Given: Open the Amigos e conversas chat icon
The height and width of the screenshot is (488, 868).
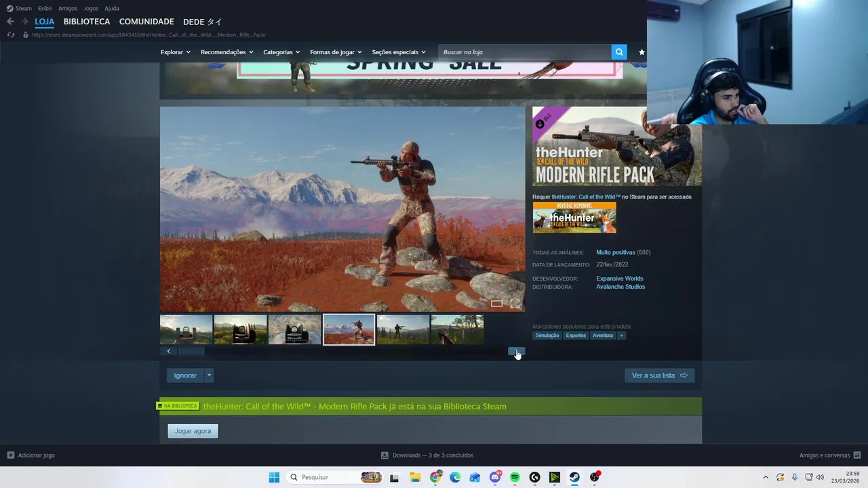Looking at the screenshot, I should click(x=857, y=455).
